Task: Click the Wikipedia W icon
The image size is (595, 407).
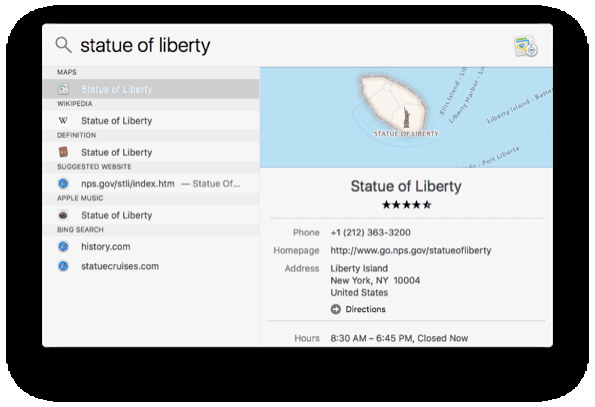Action: [x=63, y=121]
